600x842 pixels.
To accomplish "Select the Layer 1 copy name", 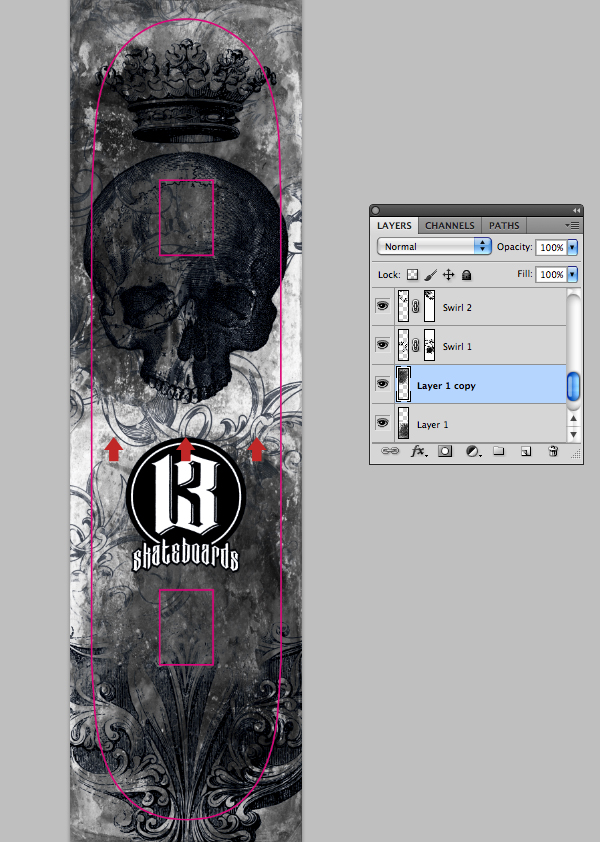I will click(x=446, y=386).
